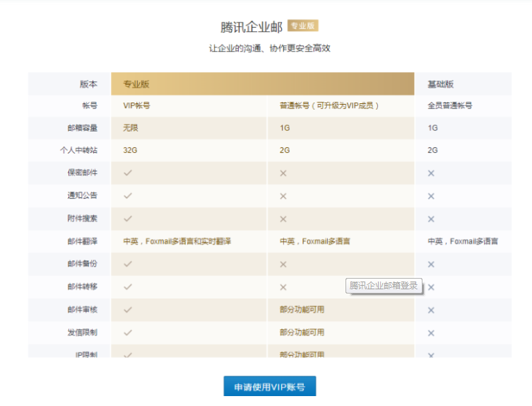Click the VIP checkmark in 邮件转移 row
This screenshot has height=406, width=532.
(x=128, y=287)
